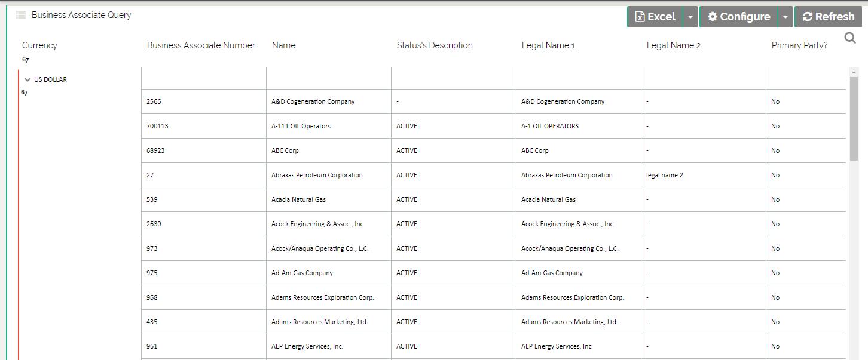The image size is (868, 360).
Task: Click the Legal Name 1 column header
Action: pos(548,45)
